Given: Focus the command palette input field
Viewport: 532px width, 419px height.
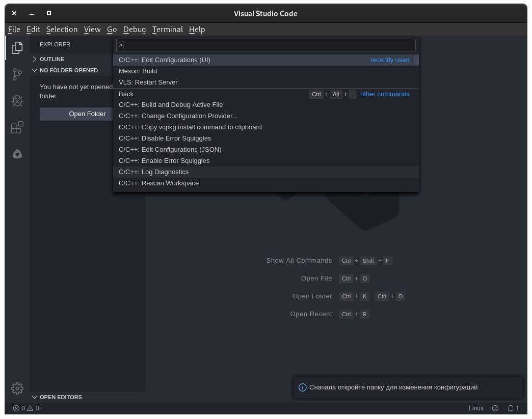Looking at the screenshot, I should coord(265,45).
